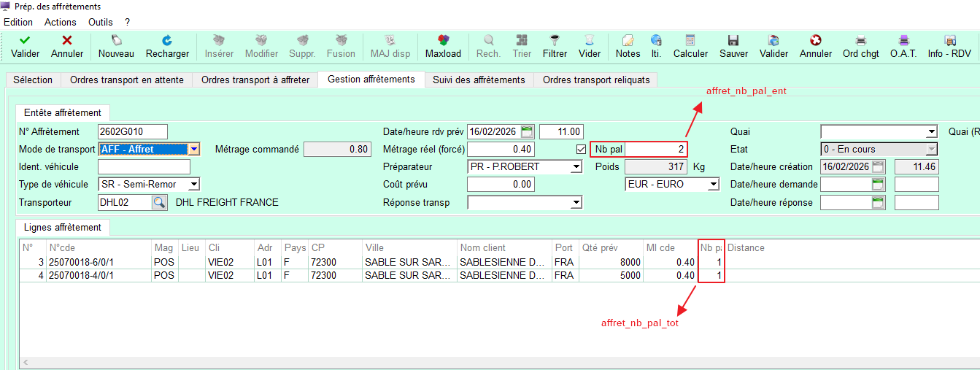Reload data with the Recharger icon
980x370 pixels.
point(167,41)
